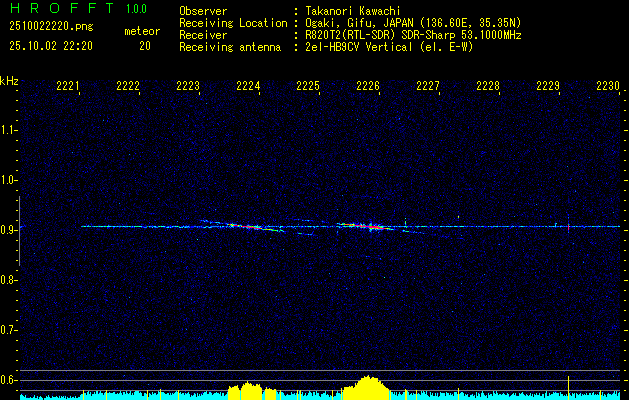Click the date stamp 25.10.02 22:20

pyautogui.click(x=51, y=46)
